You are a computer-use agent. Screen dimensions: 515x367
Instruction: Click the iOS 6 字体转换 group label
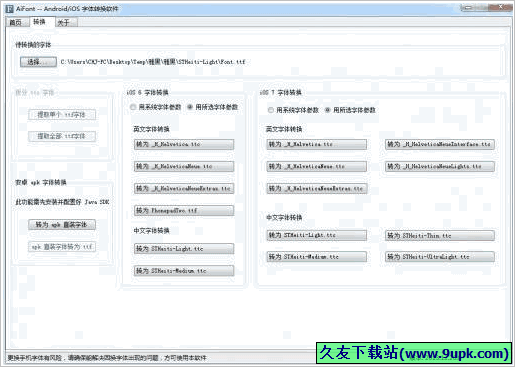(x=147, y=92)
